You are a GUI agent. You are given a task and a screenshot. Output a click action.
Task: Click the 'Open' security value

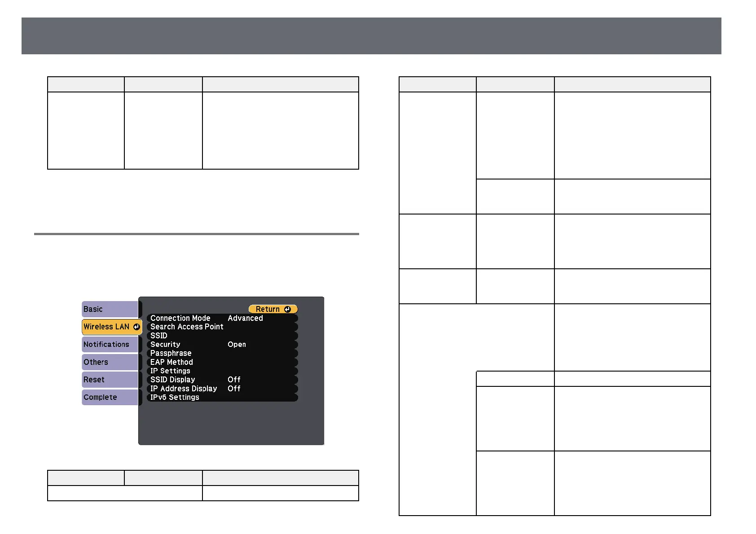[x=237, y=345]
